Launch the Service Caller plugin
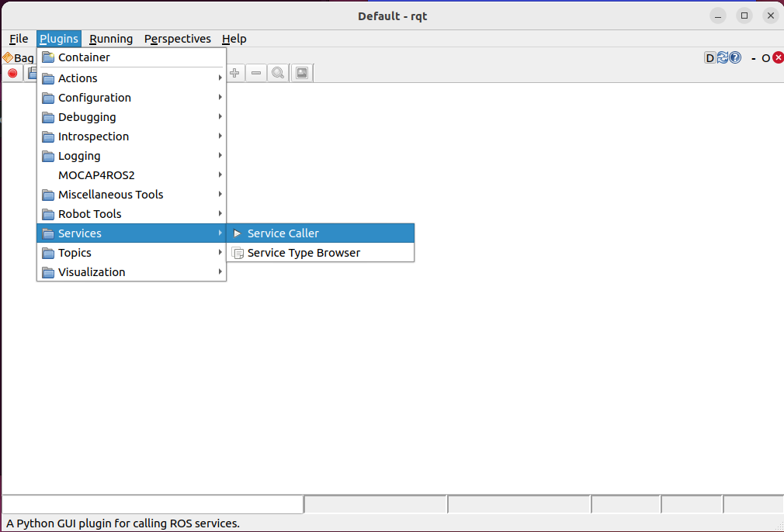Screen dimensions: 784x532 tap(321, 233)
